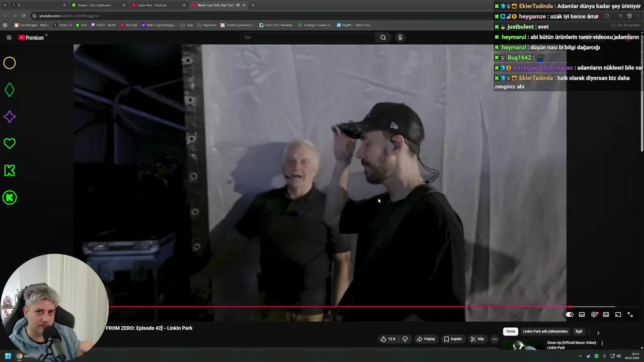
Task: Open Son Mesajlar bookmark
Action: pyautogui.click(x=32, y=25)
